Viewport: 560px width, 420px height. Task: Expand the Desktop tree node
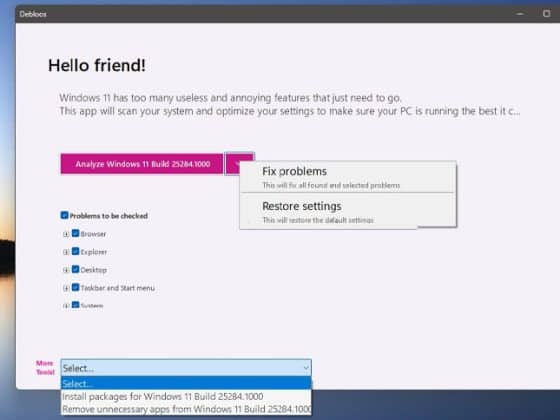[x=66, y=270]
